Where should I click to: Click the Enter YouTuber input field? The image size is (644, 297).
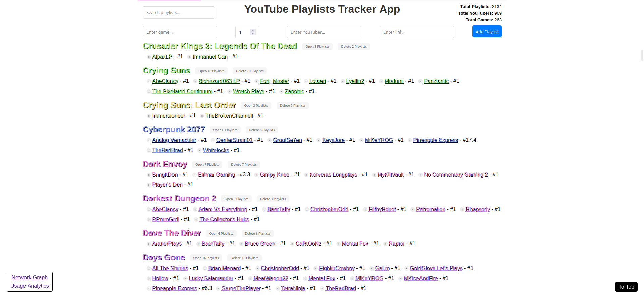click(324, 32)
